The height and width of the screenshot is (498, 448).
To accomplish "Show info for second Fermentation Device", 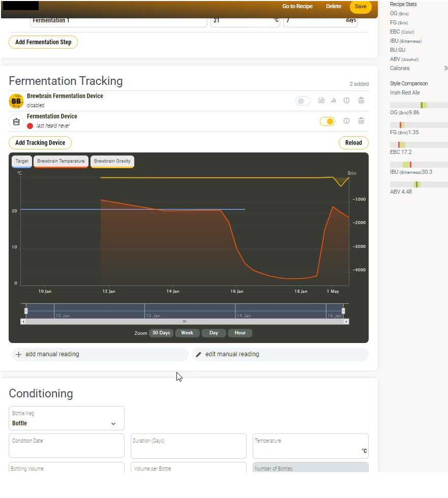I will click(x=346, y=121).
